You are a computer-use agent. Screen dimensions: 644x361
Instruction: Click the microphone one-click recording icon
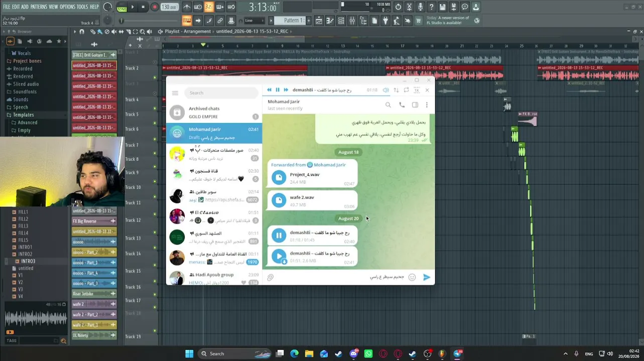[420, 7]
